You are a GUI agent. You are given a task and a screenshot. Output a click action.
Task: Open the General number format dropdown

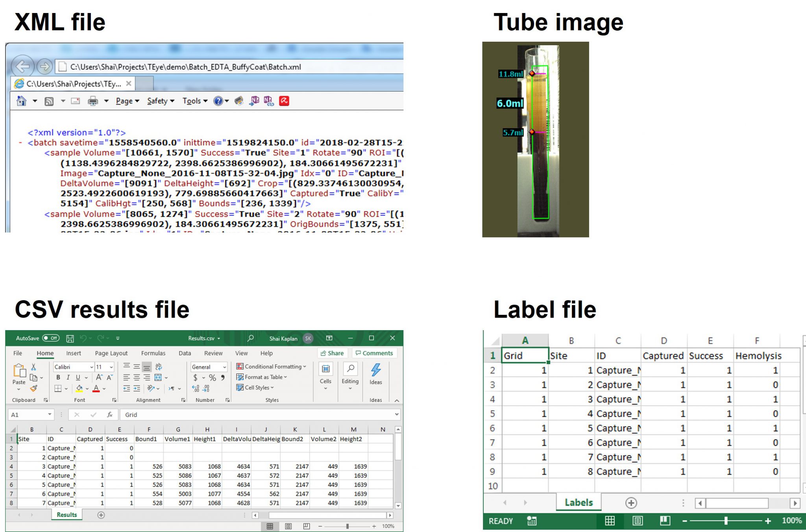pos(224,367)
